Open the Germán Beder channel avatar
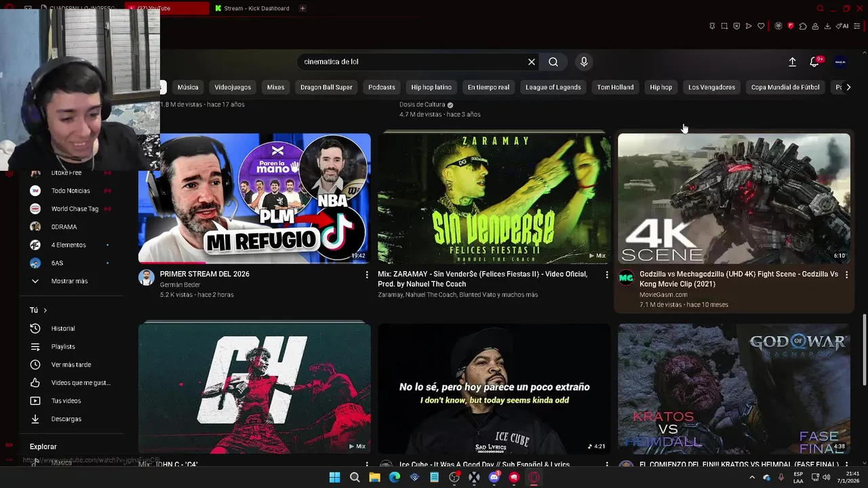868x488 pixels. 146,277
